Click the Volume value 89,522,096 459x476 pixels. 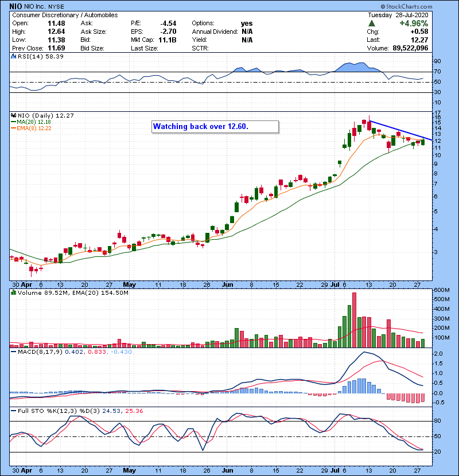[x=410, y=48]
